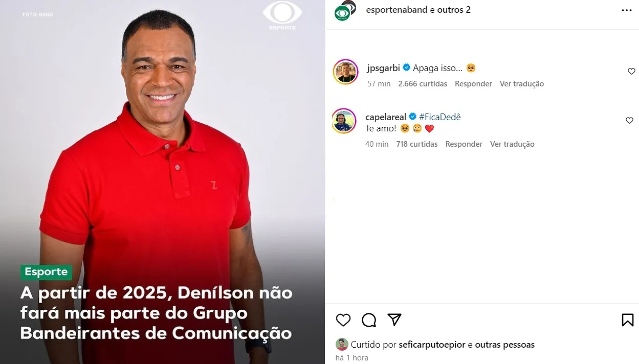This screenshot has height=364, width=639.
Task: Open the esportenaband username link
Action: [396, 10]
